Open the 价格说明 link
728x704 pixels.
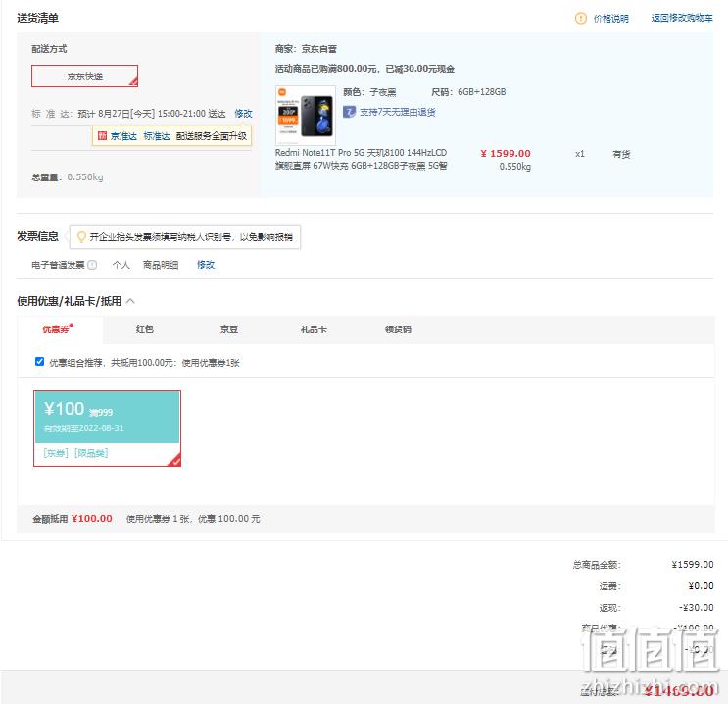611,18
